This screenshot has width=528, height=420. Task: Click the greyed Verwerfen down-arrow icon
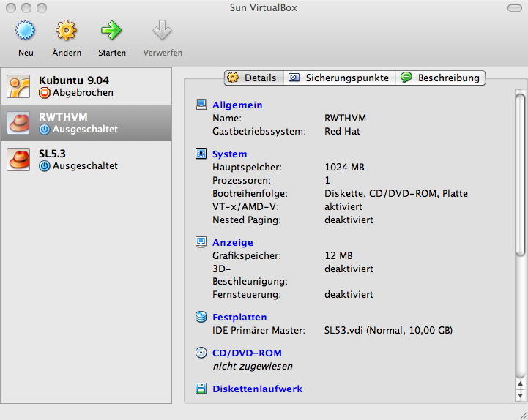coord(163,30)
